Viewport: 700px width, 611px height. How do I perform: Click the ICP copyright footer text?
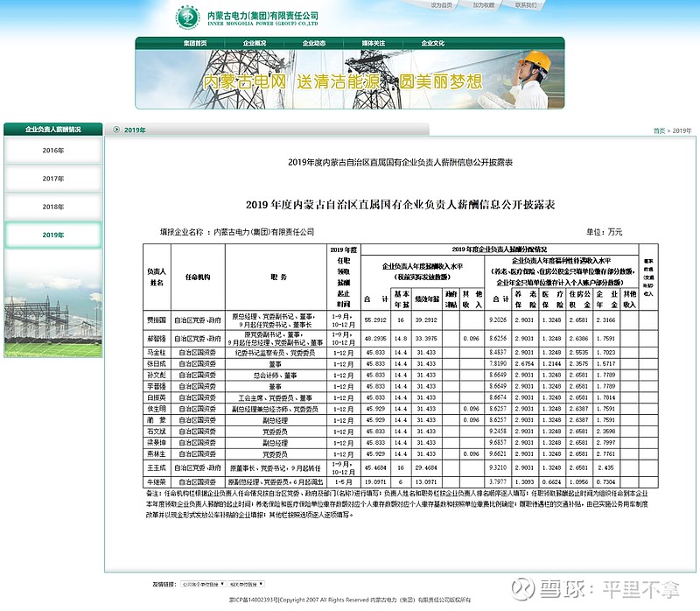click(349, 600)
